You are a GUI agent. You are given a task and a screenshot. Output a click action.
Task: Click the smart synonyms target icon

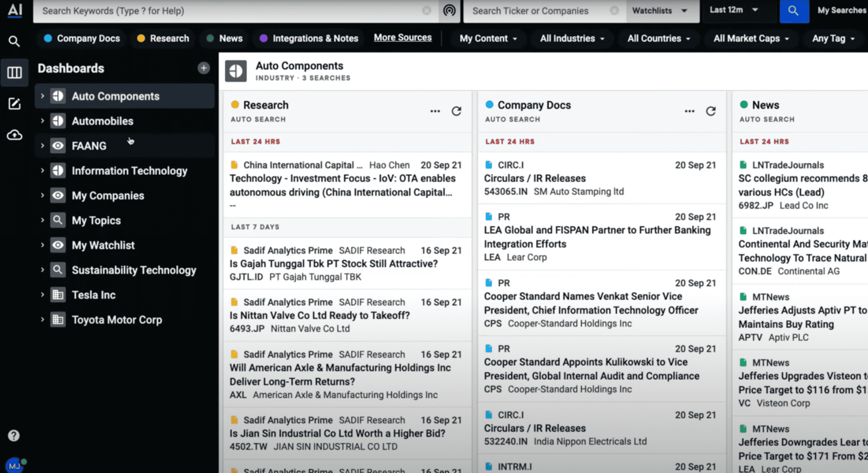[449, 11]
